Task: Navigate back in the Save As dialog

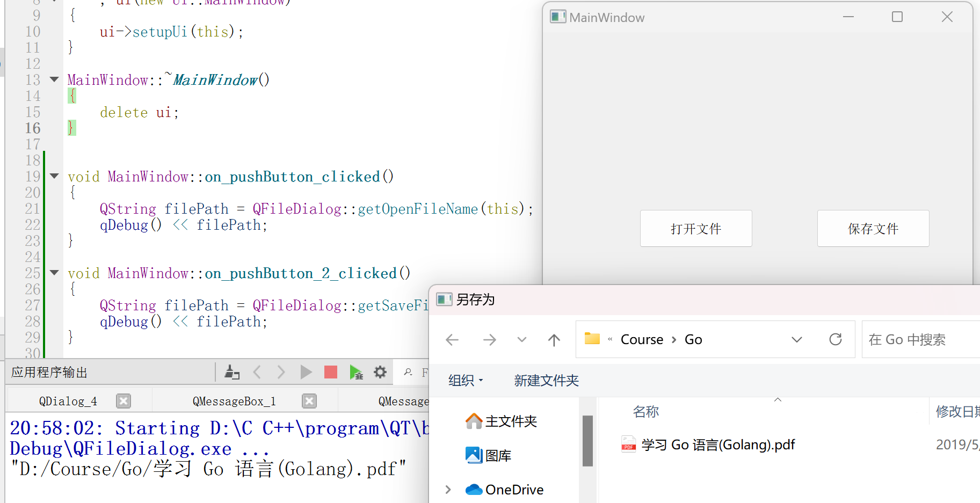Action: click(x=452, y=340)
